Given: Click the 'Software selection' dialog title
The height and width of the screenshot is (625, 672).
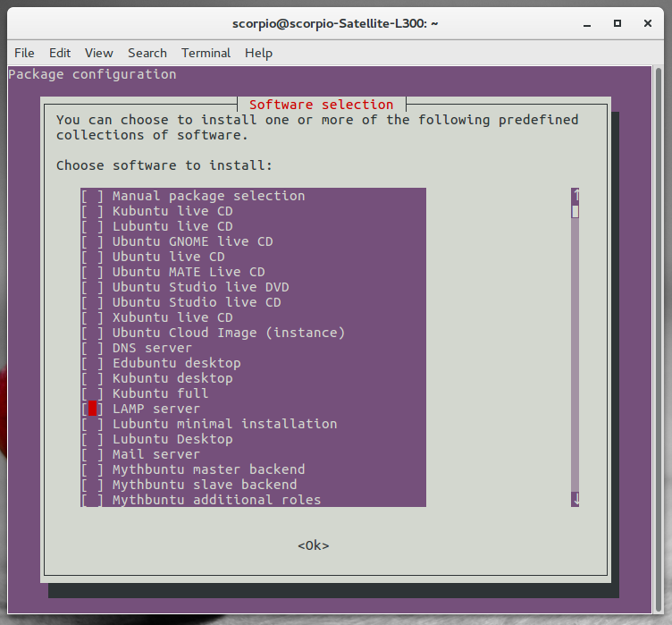Looking at the screenshot, I should coord(322,105).
